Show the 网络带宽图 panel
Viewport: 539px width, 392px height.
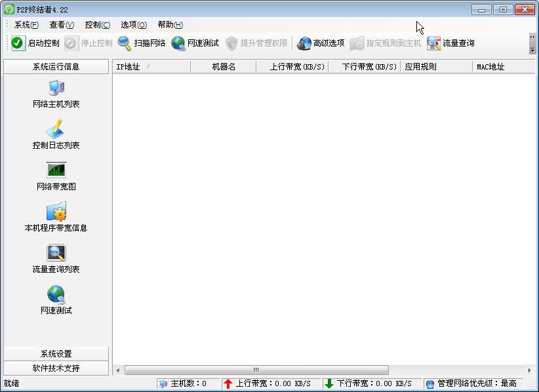[x=56, y=178]
